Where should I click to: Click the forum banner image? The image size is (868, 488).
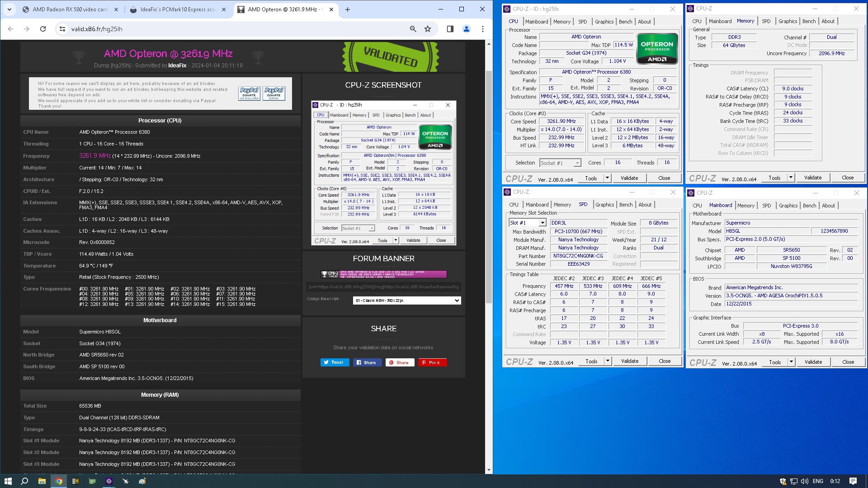[384, 274]
